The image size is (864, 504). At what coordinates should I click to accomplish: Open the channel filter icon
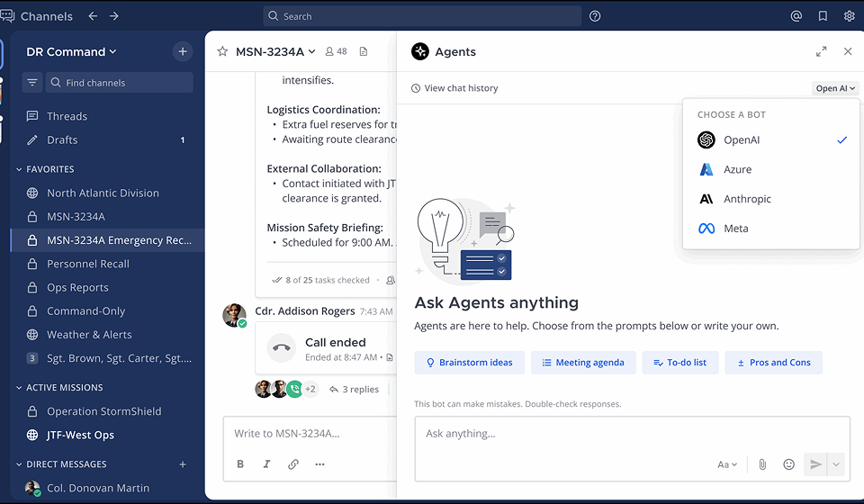point(32,83)
